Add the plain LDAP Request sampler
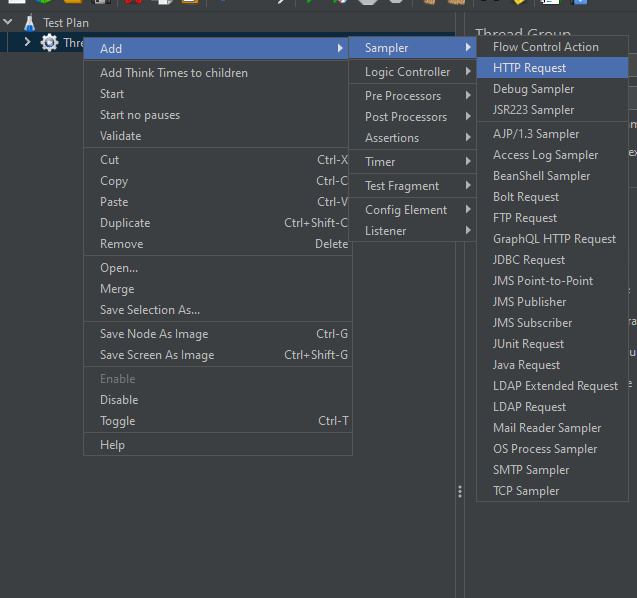The image size is (637, 598). (552, 407)
